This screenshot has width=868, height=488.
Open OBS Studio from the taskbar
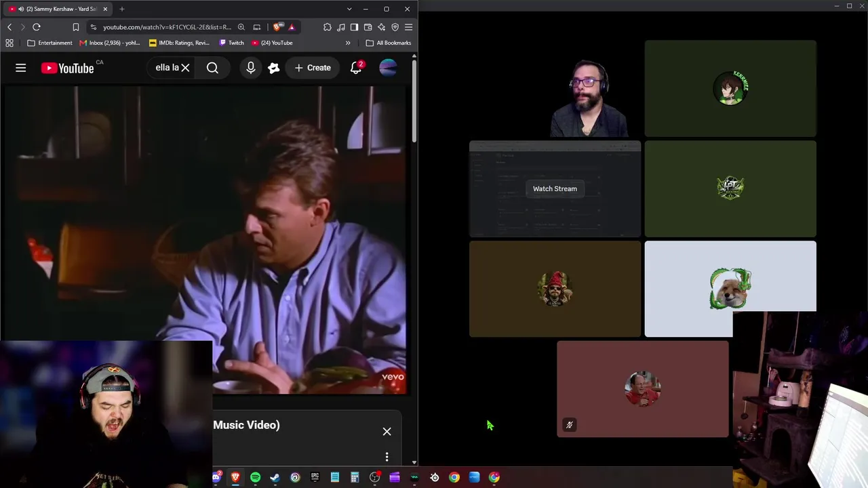(375, 478)
